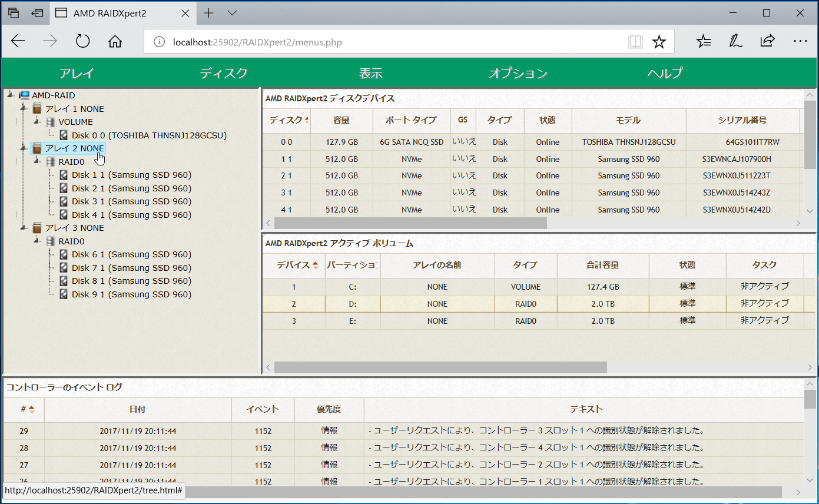This screenshot has height=504, width=819.
Task: Add page to favorites star icon
Action: click(x=659, y=42)
